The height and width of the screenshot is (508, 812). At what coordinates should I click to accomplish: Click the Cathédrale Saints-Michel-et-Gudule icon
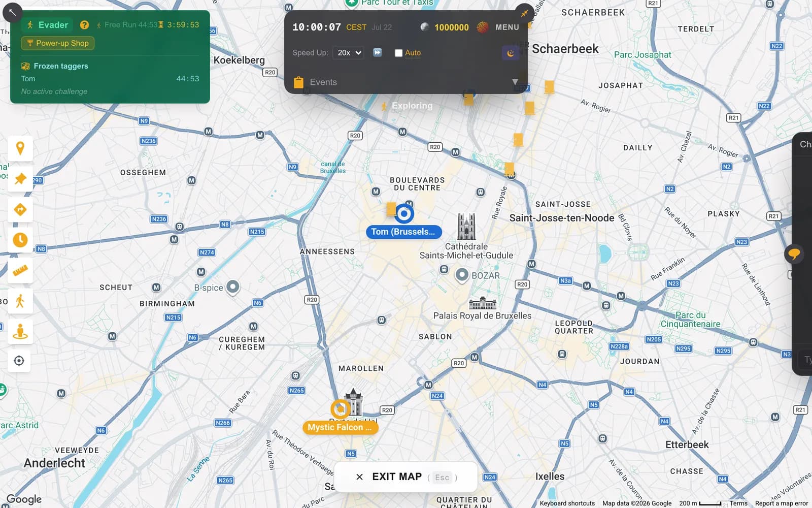[x=466, y=227]
